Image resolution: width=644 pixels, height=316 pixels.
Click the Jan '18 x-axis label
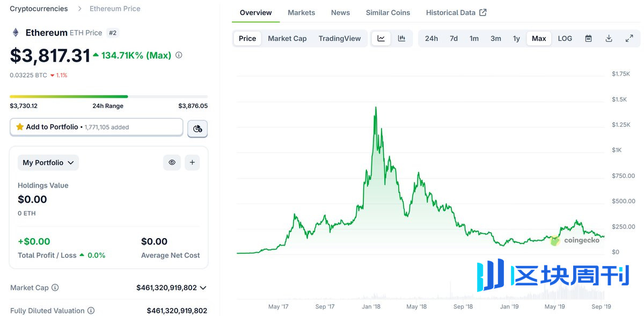371,306
